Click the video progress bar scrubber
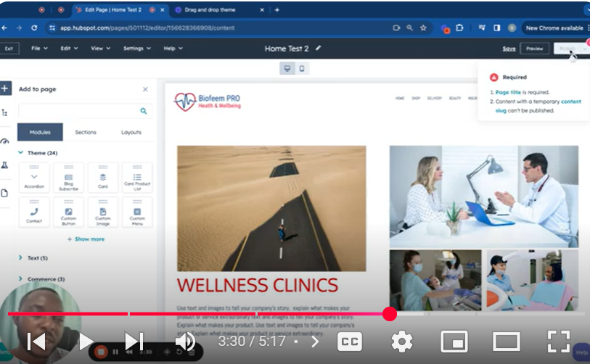Image resolution: width=590 pixels, height=364 pixels. click(390, 314)
